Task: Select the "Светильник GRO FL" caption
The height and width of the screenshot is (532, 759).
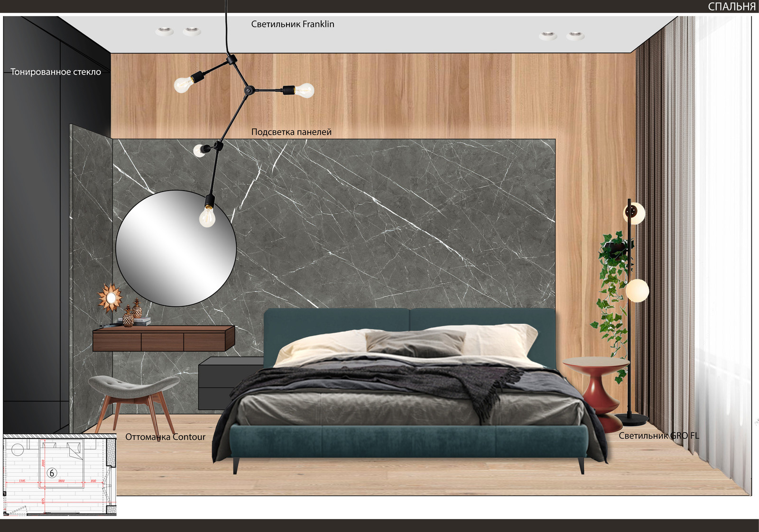Action: (658, 436)
